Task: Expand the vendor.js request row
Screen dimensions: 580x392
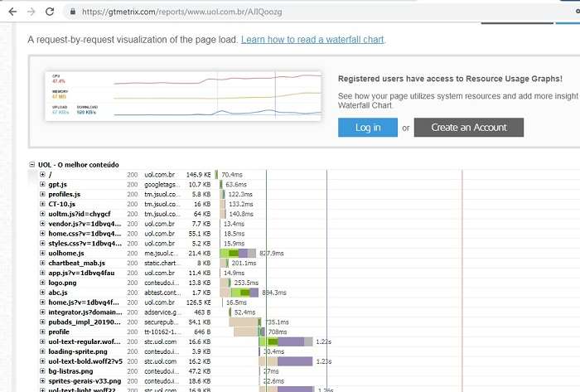Action: pyautogui.click(x=42, y=224)
